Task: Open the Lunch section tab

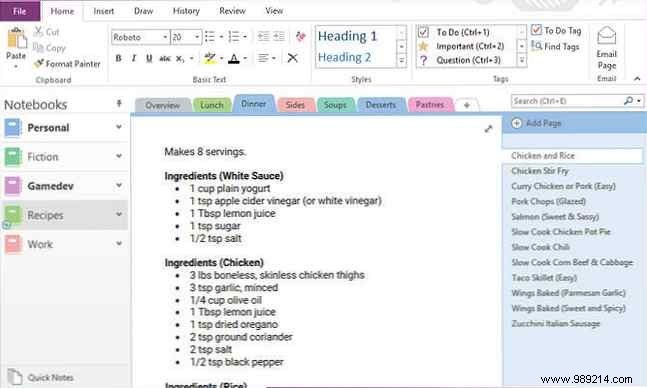Action: coord(212,106)
